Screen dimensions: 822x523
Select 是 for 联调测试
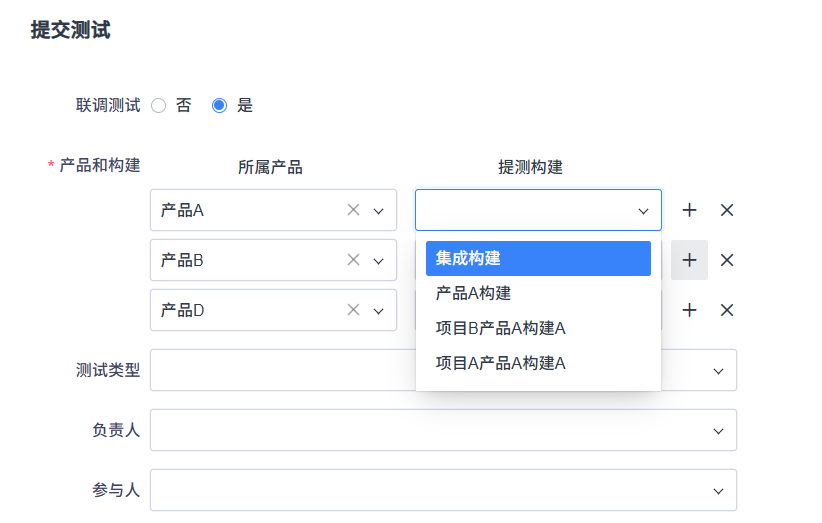[x=220, y=105]
